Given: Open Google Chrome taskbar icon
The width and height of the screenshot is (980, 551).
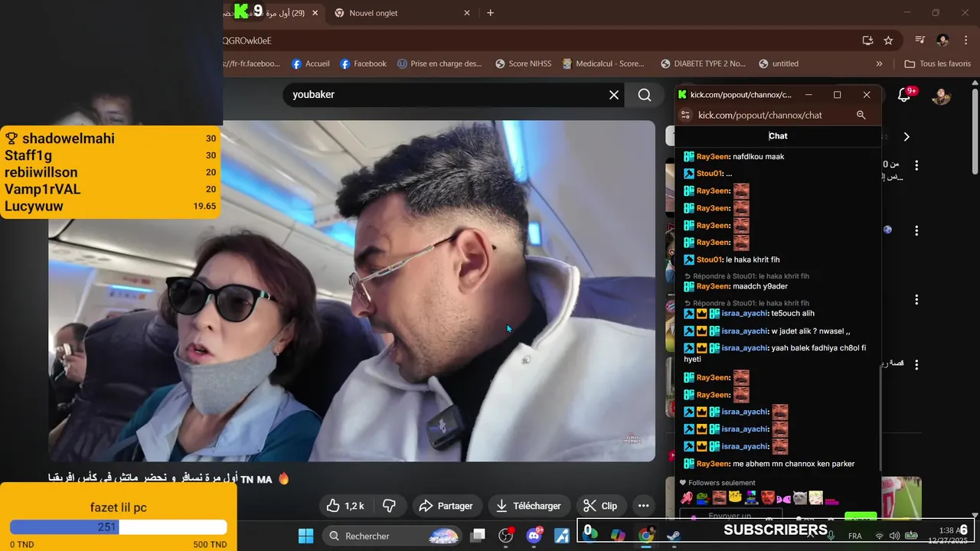Looking at the screenshot, I should click(x=646, y=536).
